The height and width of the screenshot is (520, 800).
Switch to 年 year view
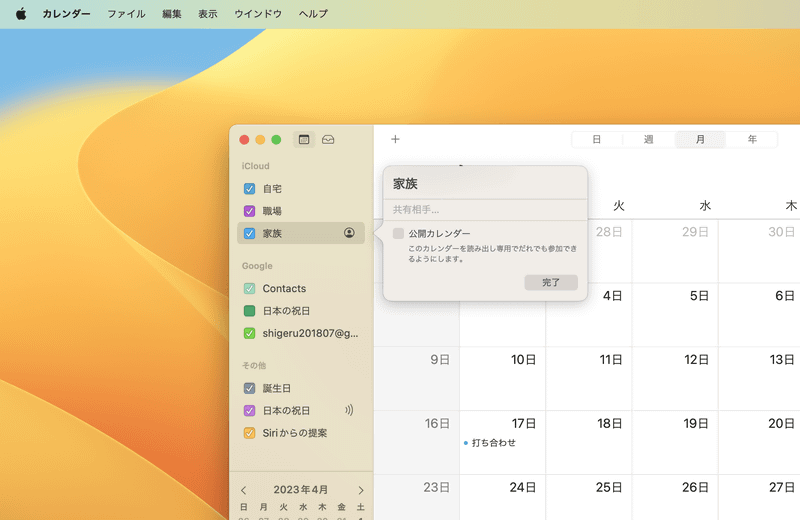tap(752, 139)
